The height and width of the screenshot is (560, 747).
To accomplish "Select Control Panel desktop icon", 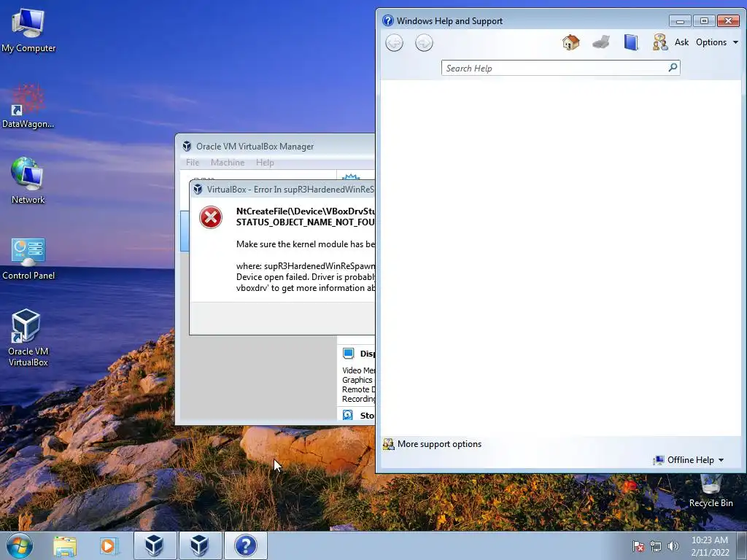I will coord(28,258).
